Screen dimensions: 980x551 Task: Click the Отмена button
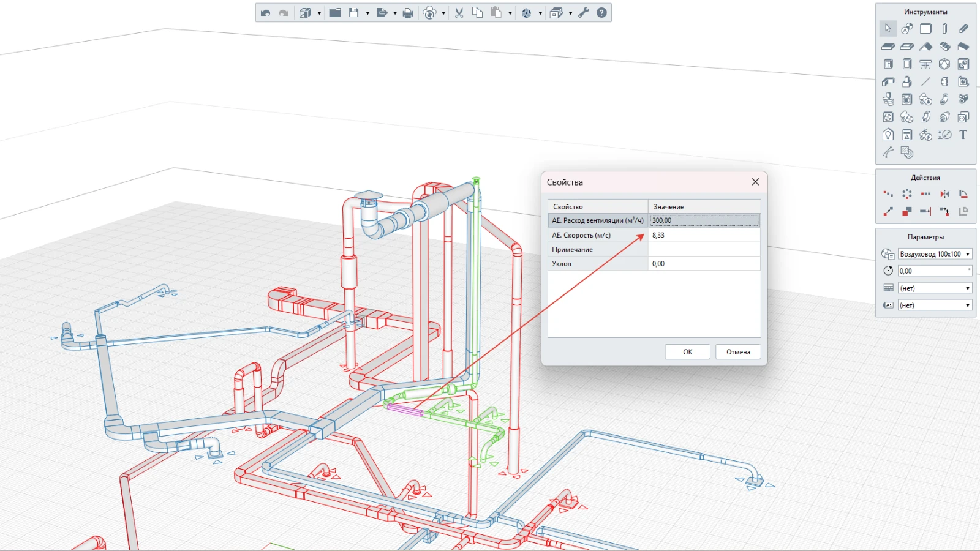click(x=737, y=352)
